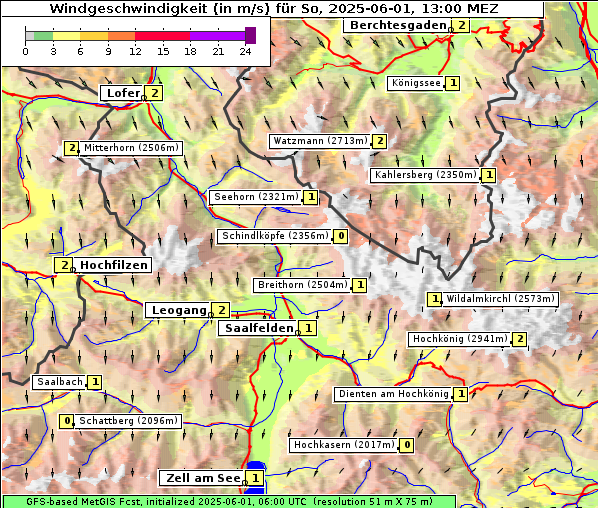Click the Mitterhorn (2506m) peak label

131,148
